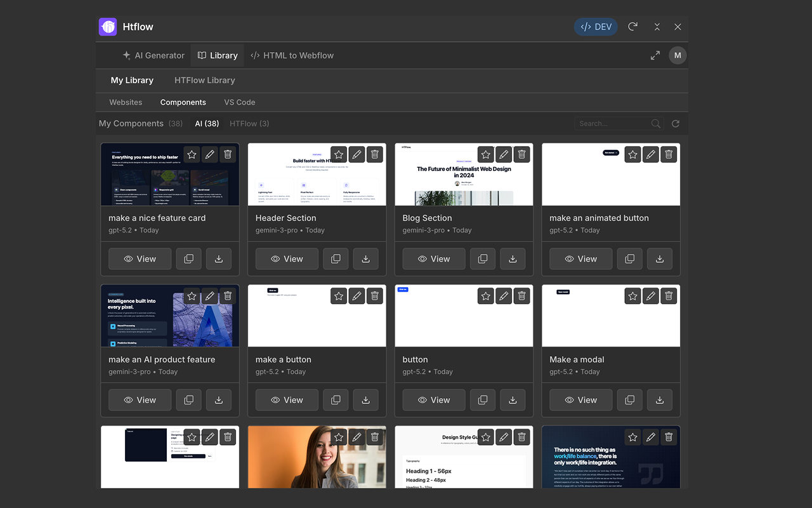Delete the Header Section component
Screen dimensions: 812x508
coord(375,154)
